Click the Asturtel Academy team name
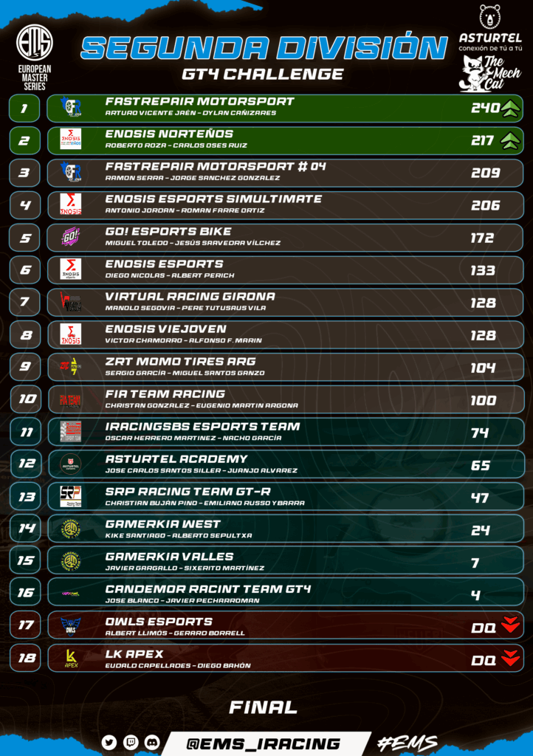533x756 pixels. (x=176, y=459)
